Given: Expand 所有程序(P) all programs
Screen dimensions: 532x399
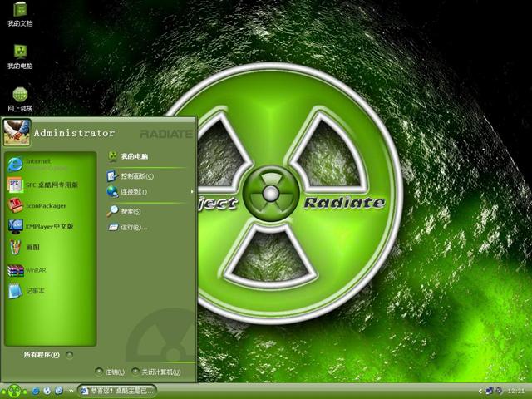Looking at the screenshot, I should 48,355.
